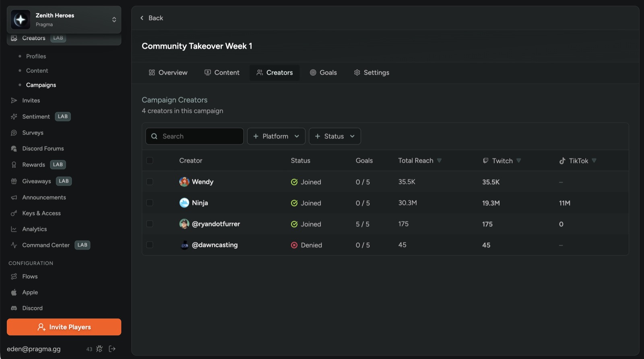644x359 pixels.
Task: Click the Command Center pulse icon
Action: click(14, 245)
